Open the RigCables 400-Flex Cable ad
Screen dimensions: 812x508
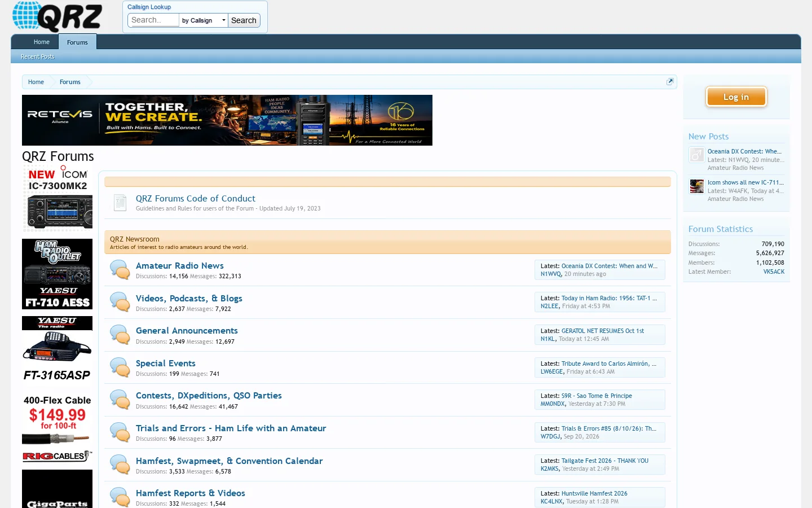click(58, 428)
